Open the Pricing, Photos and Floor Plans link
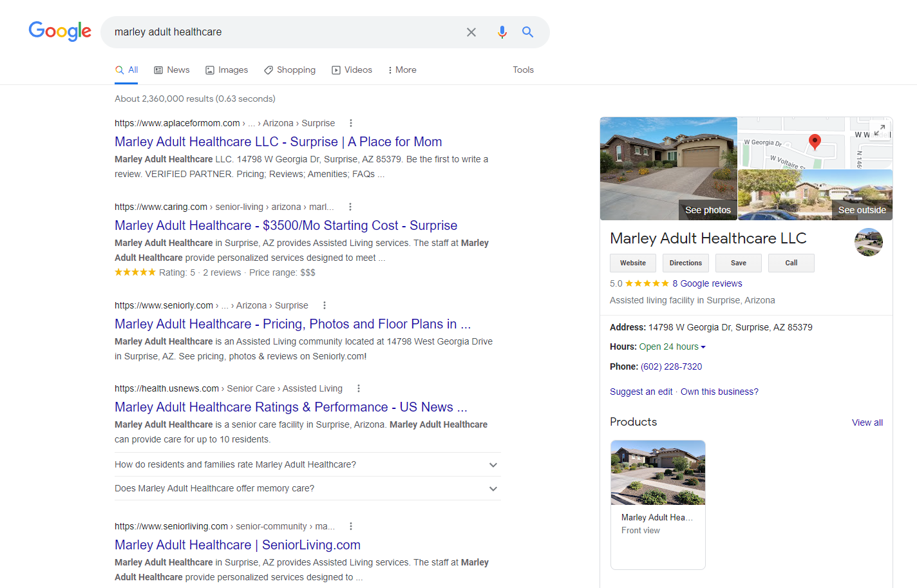Image resolution: width=917 pixels, height=588 pixels. [x=292, y=324]
